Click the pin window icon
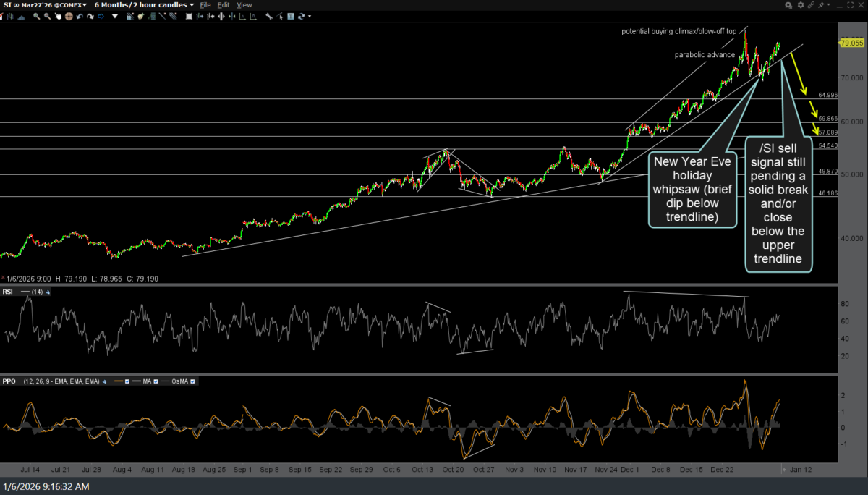The height and width of the screenshot is (495, 868). (821, 5)
